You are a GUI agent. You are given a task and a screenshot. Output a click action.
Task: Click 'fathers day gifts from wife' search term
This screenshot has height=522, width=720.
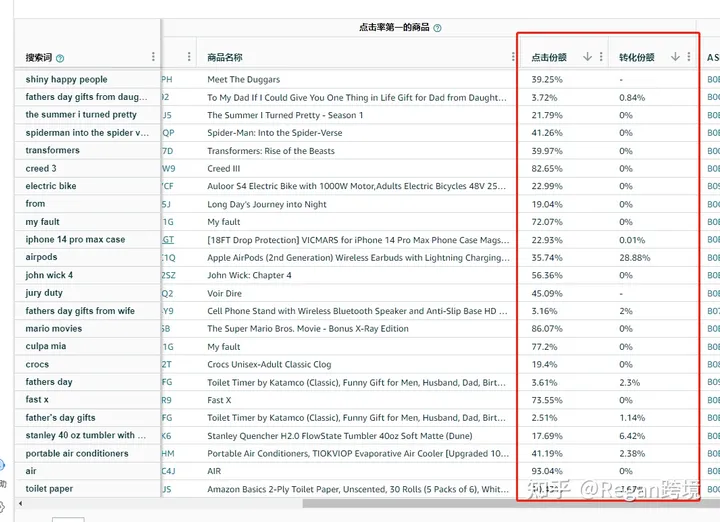click(80, 311)
